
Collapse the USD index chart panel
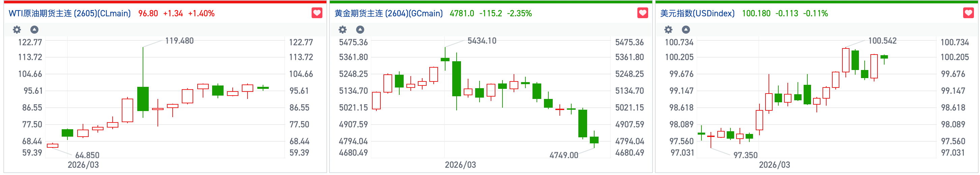point(686,30)
